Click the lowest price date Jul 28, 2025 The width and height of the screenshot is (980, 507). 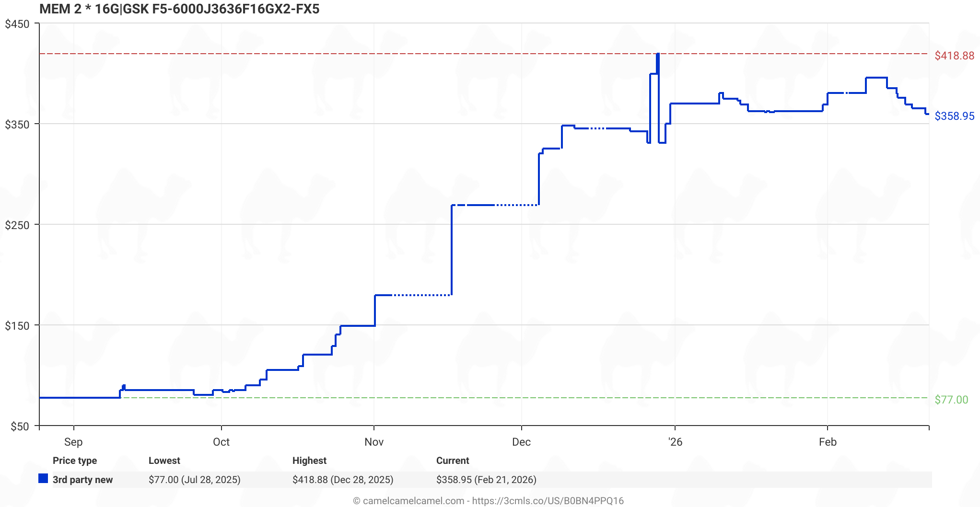[210, 480]
